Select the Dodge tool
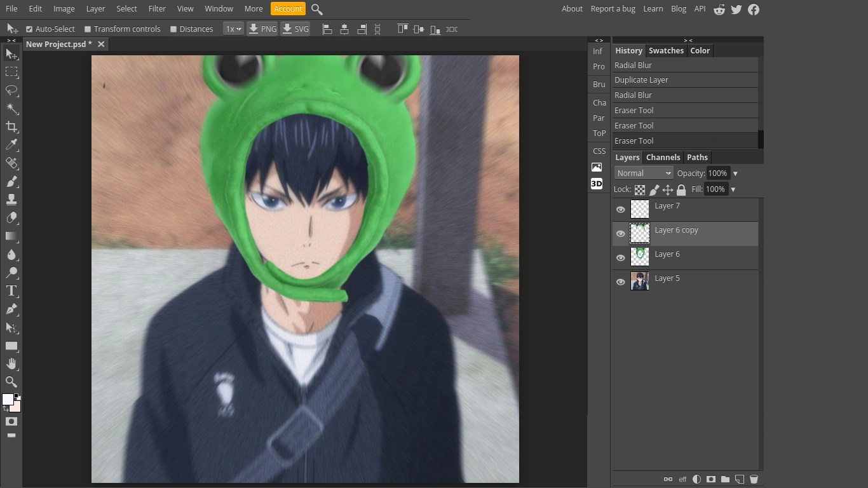868x488 pixels. tap(11, 273)
